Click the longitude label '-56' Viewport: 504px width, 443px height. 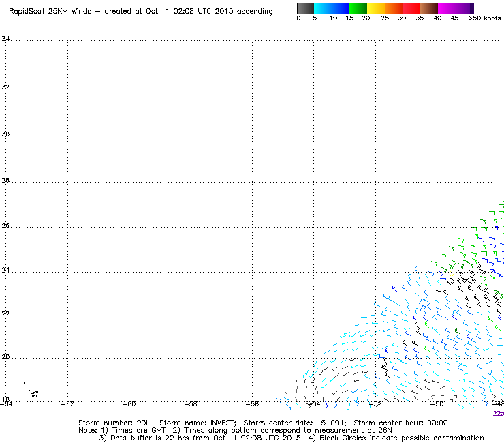point(252,404)
